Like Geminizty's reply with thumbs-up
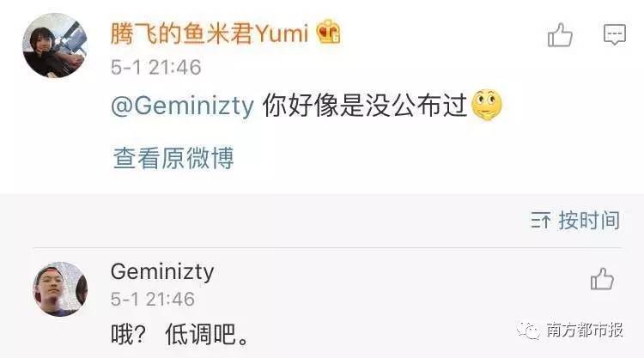The width and height of the screenshot is (644, 358). [x=602, y=279]
